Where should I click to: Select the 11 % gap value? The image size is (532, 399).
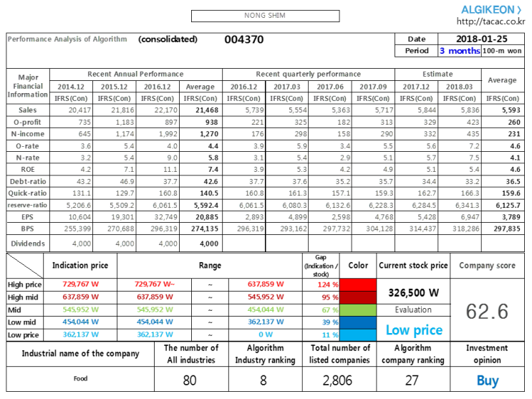coord(330,335)
